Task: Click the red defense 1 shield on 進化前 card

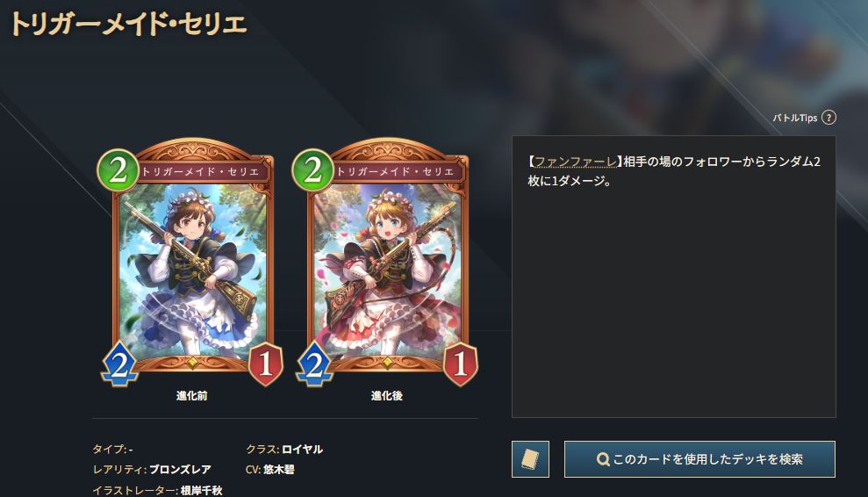Action: pyautogui.click(x=265, y=364)
